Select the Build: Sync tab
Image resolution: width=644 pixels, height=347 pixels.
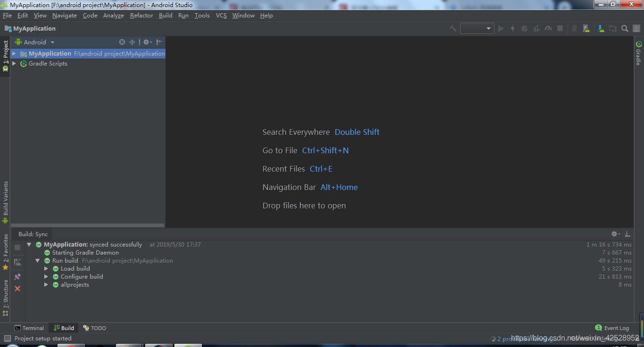pos(33,234)
